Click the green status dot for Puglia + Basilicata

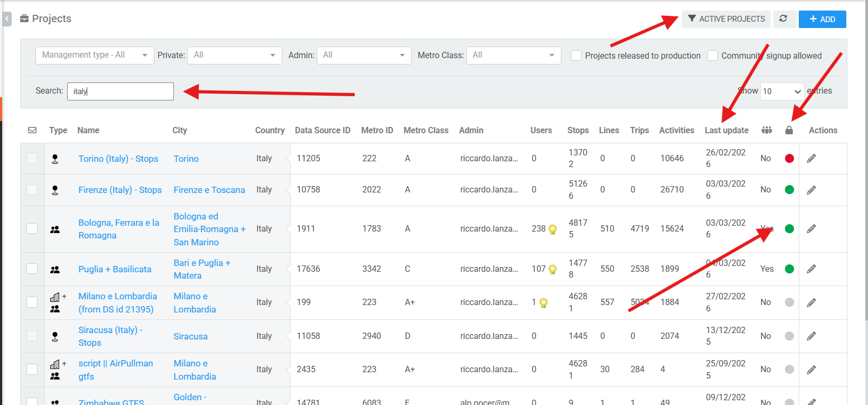coord(789,269)
